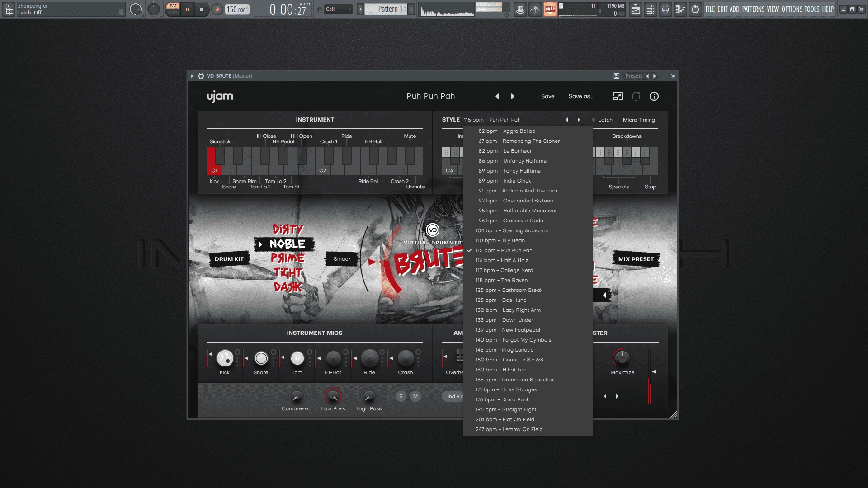Image resolution: width=868 pixels, height=488 pixels.
Task: Select 140 bpm - Forgot My Cymbals
Action: click(x=528, y=340)
